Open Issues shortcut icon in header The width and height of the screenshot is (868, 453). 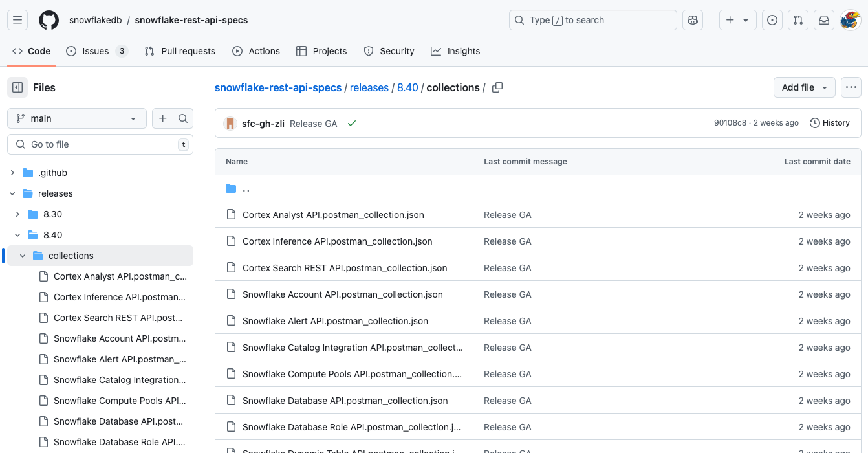(772, 20)
